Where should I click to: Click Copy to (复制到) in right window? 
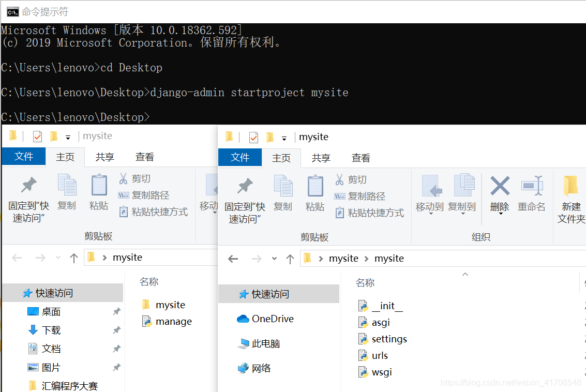pyautogui.click(x=462, y=194)
